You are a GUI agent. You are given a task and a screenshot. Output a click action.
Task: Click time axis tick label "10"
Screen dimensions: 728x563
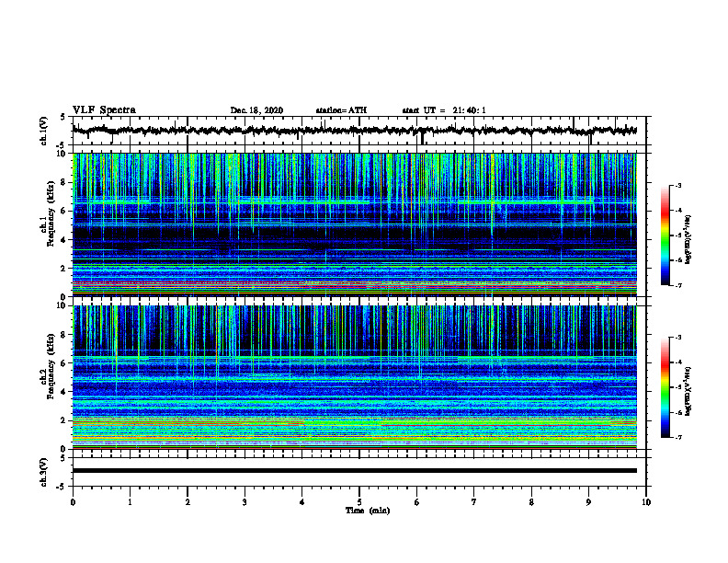646,502
